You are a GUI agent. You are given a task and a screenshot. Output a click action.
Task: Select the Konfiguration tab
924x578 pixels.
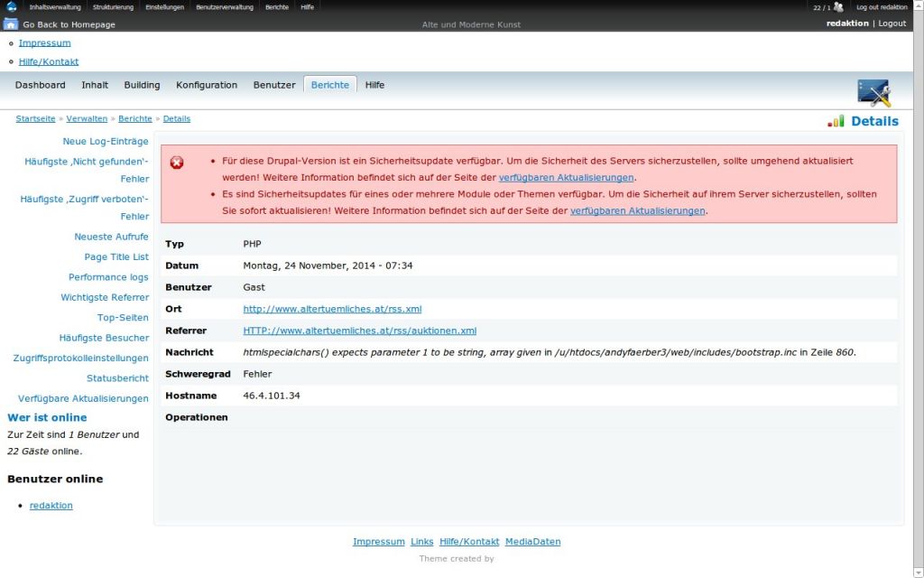click(207, 85)
